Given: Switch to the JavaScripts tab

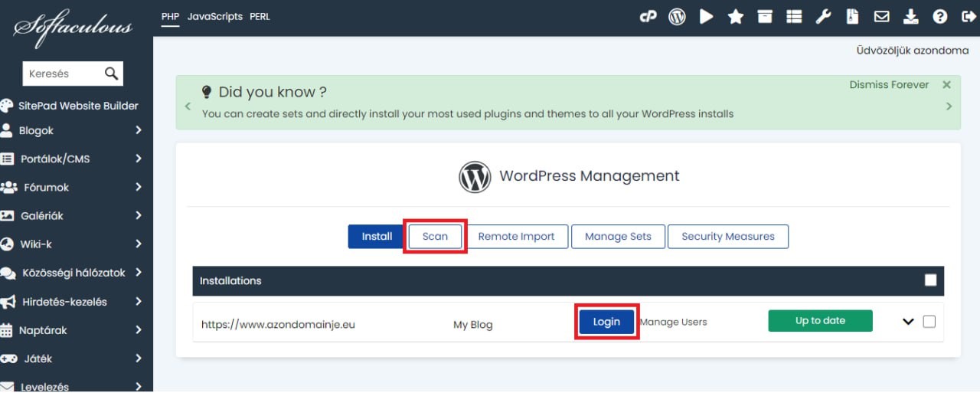Looking at the screenshot, I should (x=214, y=16).
